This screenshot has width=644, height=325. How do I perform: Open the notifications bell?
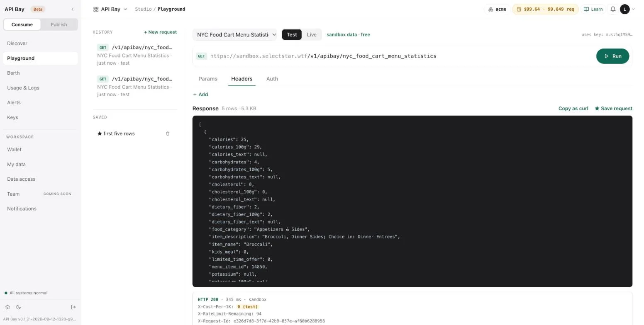(x=613, y=9)
